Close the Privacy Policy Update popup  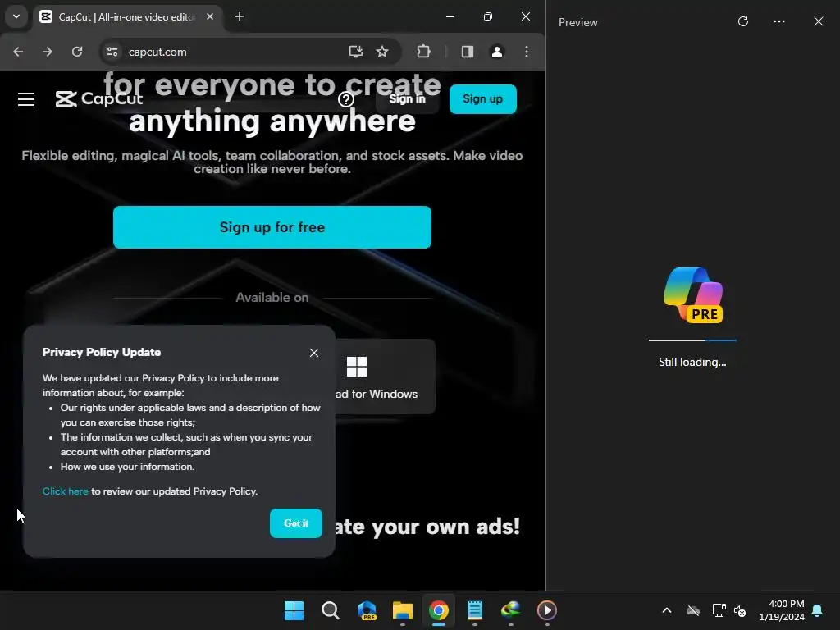[314, 353]
